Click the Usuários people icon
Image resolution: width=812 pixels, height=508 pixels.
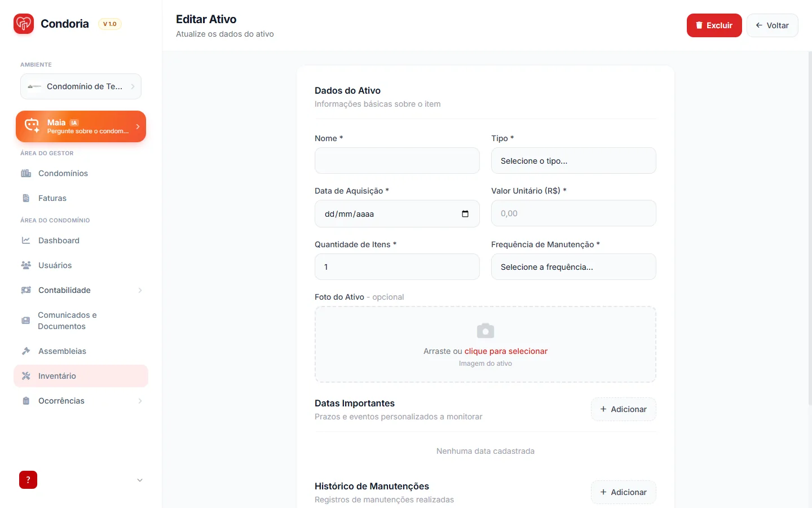tap(26, 265)
